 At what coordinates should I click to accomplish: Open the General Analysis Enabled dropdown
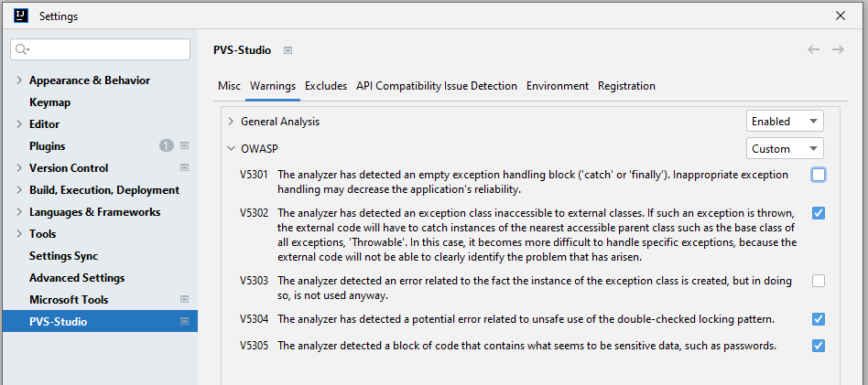[x=785, y=122]
